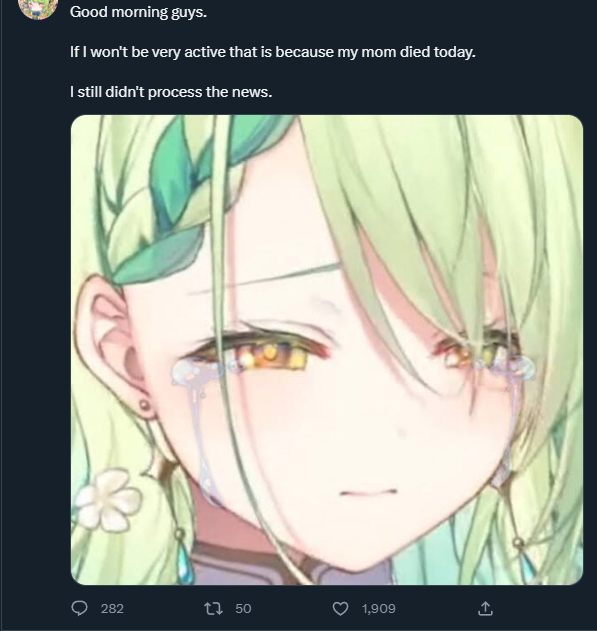The image size is (597, 631).
Task: Click the 282 replies count
Action: [x=112, y=608]
